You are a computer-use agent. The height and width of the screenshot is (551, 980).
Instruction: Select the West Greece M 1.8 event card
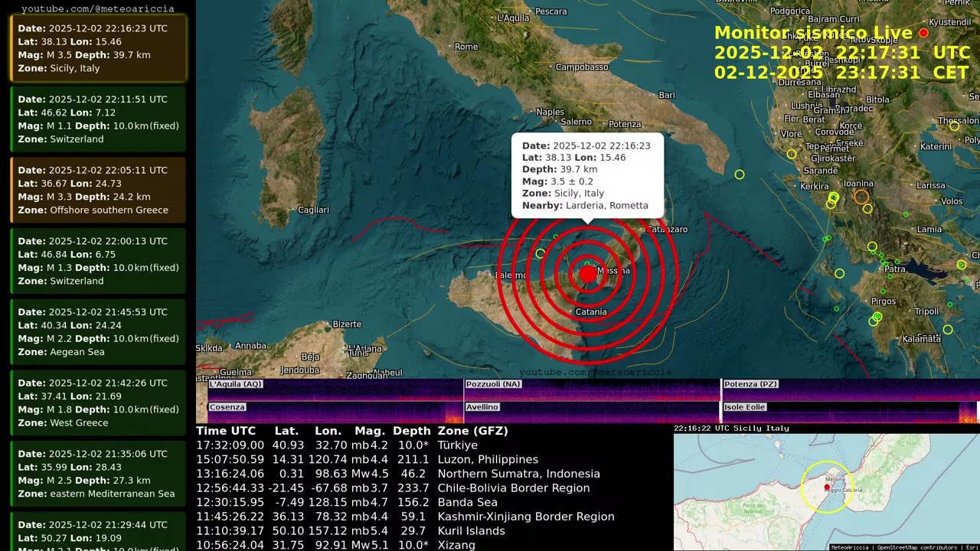(98, 403)
